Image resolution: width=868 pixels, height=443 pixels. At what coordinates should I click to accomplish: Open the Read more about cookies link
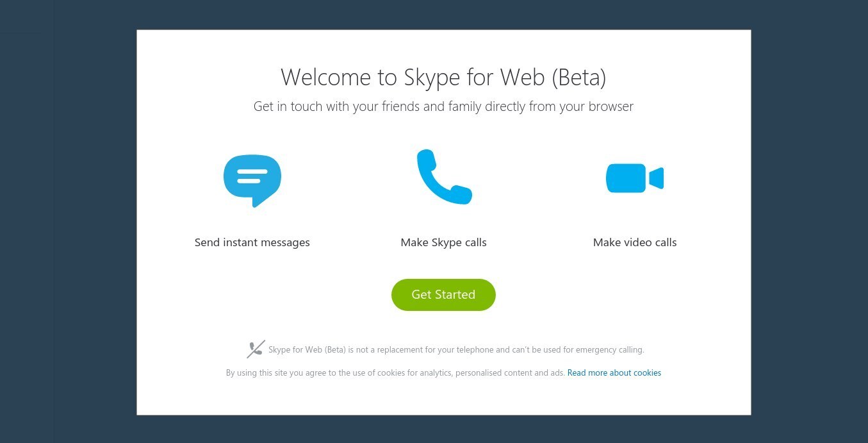(x=613, y=372)
